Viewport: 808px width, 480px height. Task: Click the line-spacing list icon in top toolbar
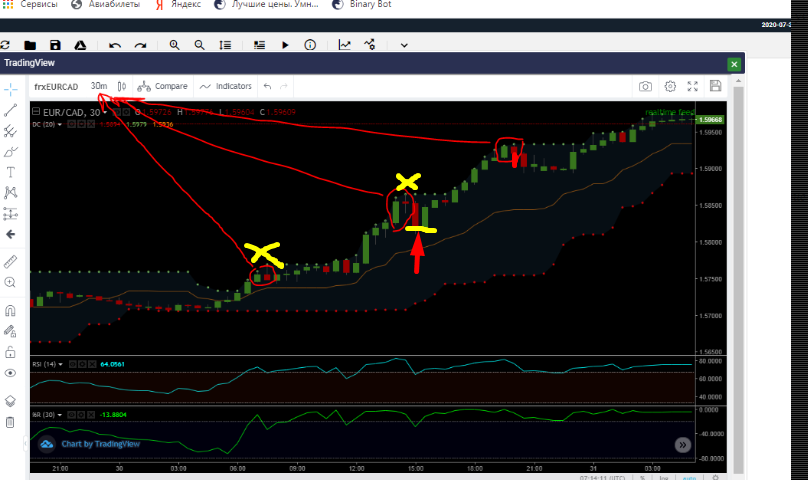225,45
